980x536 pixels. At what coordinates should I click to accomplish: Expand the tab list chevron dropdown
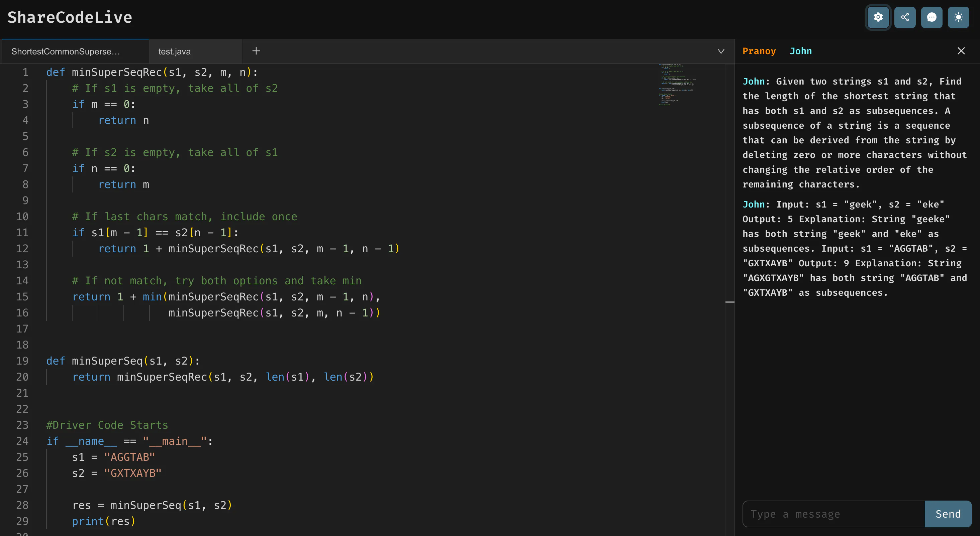click(720, 51)
